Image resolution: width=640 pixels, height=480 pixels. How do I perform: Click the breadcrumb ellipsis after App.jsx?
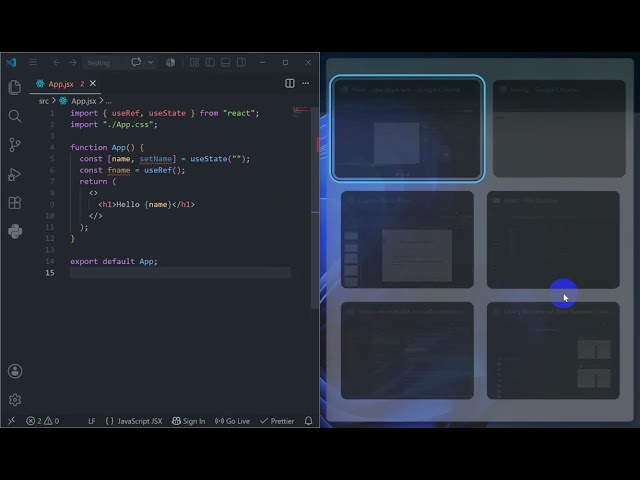pos(108,101)
